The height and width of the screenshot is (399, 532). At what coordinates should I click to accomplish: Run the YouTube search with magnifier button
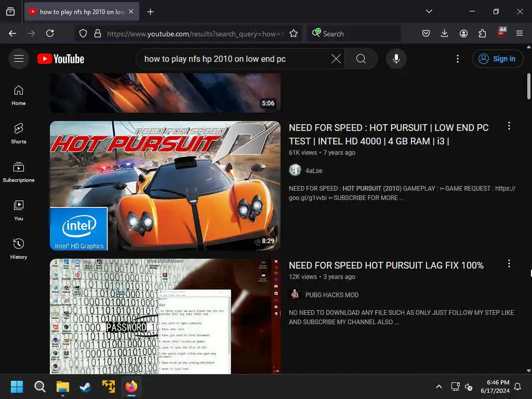pyautogui.click(x=361, y=59)
